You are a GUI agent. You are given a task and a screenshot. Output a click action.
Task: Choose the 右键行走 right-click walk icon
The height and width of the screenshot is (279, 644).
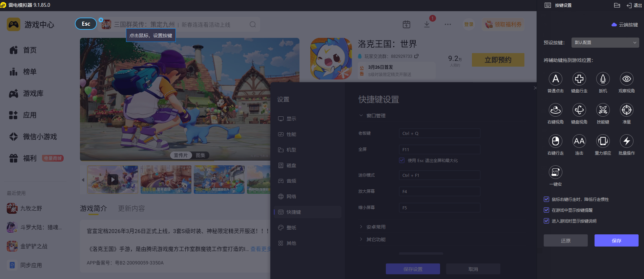556,141
